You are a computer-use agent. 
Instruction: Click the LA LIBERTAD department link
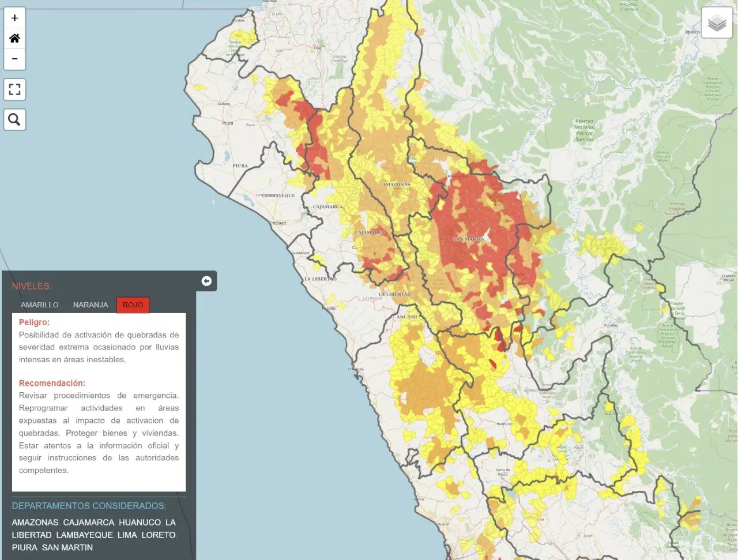32,535
